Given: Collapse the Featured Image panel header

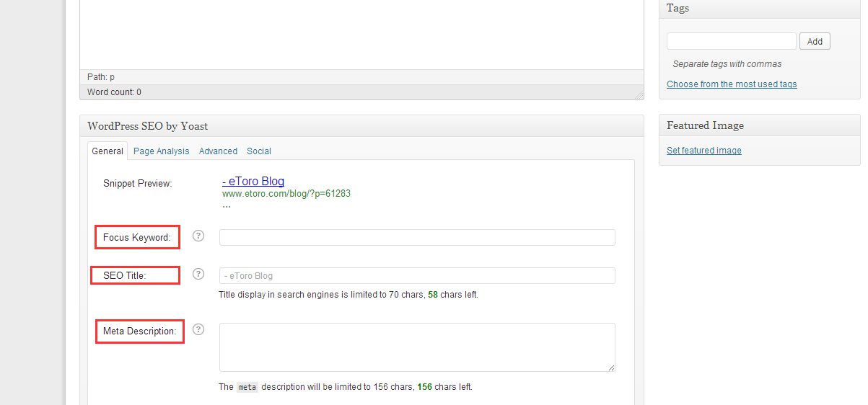Looking at the screenshot, I should [760, 125].
